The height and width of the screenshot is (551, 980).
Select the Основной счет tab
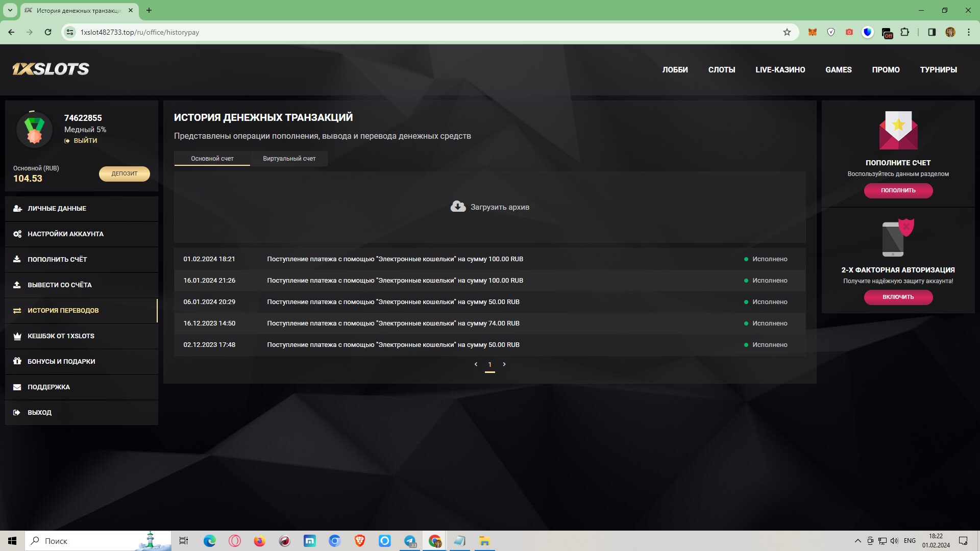[212, 159]
